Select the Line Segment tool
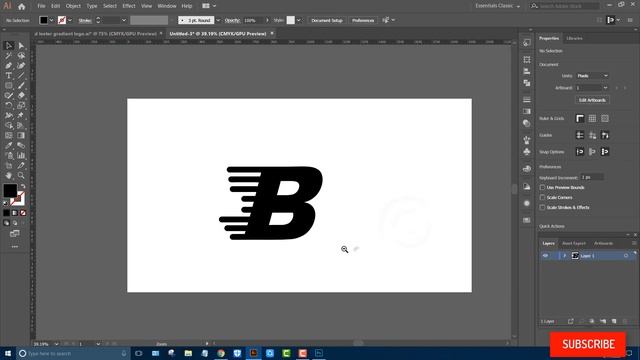This screenshot has width=640, height=360. (x=21, y=76)
